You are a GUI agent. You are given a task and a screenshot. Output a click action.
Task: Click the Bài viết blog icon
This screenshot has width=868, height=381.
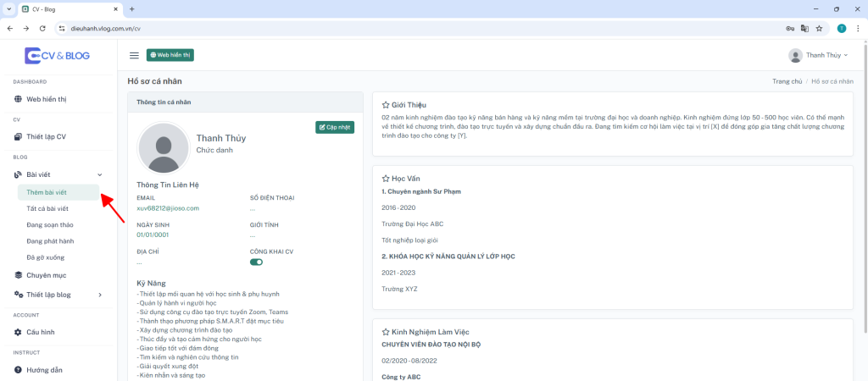coord(18,174)
